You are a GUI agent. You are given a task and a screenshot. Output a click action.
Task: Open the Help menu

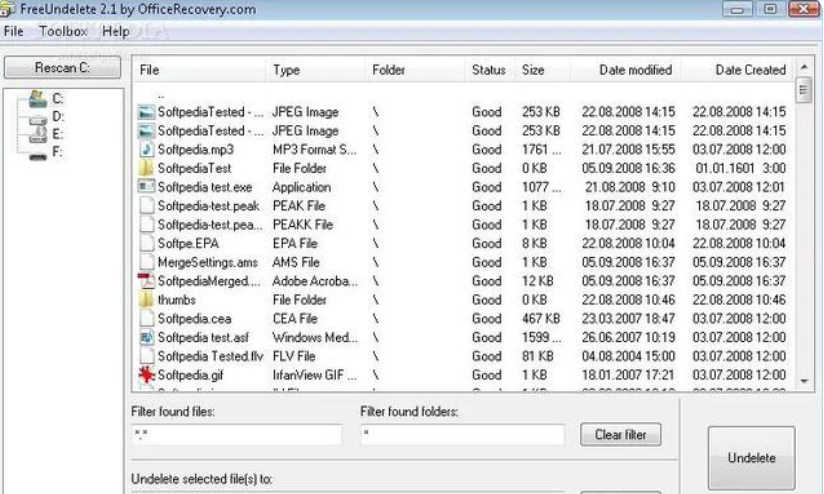coord(116,32)
